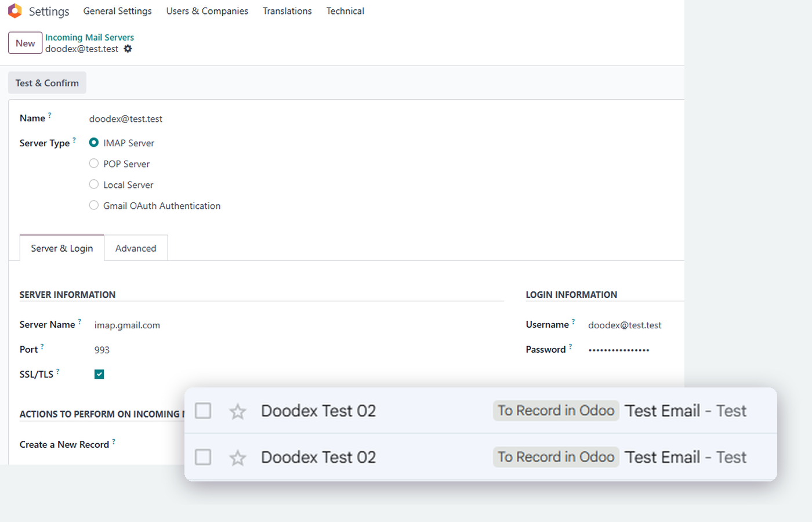Star the first Doodex Test 02 email

pos(238,412)
